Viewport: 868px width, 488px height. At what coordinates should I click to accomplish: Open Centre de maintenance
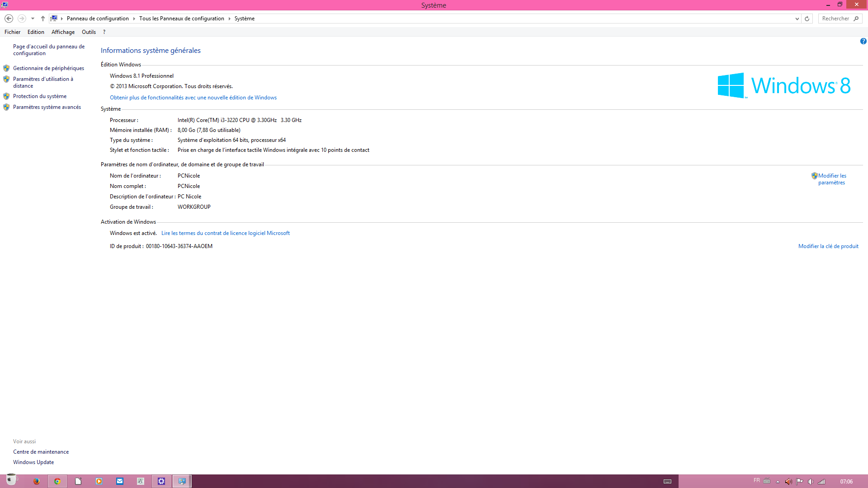coord(41,452)
